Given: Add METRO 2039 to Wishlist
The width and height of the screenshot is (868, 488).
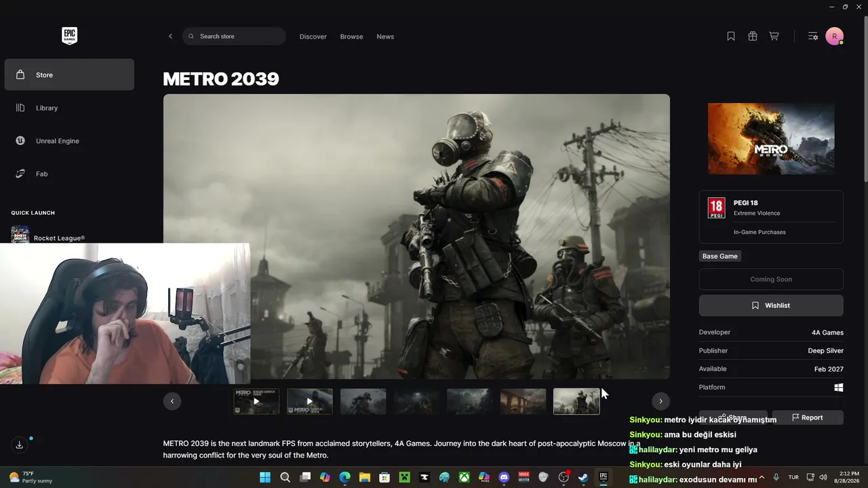Looking at the screenshot, I should [x=771, y=306].
